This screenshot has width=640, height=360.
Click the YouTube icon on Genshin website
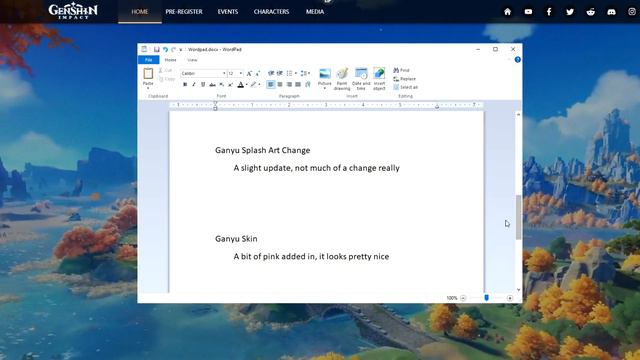click(528, 11)
